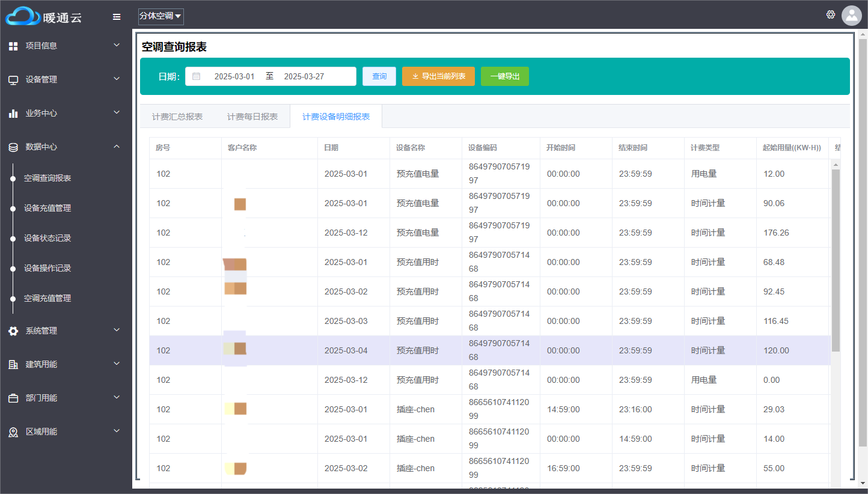Screen dimensions: 868x494
Task: Open 设备操作记录 in the sidebar
Action: pyautogui.click(x=47, y=268)
